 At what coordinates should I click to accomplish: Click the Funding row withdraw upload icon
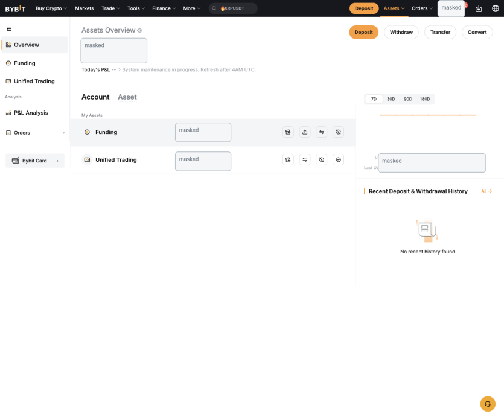click(305, 132)
